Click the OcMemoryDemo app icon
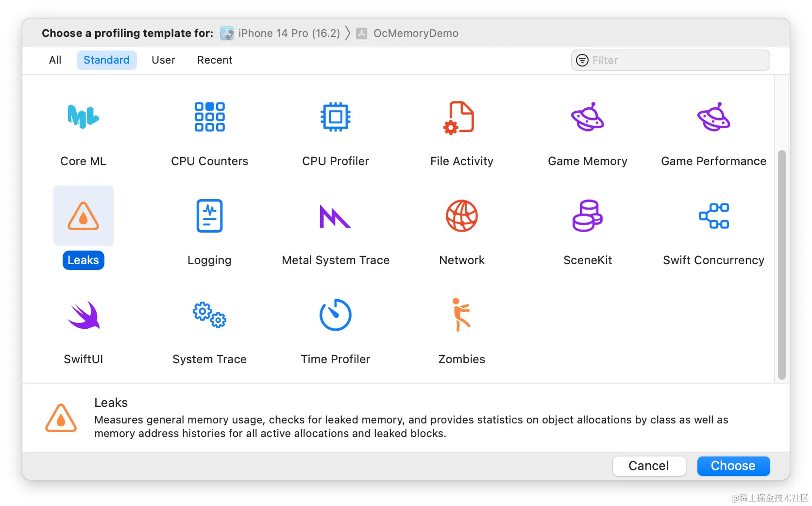This screenshot has height=506, width=812. 362,33
